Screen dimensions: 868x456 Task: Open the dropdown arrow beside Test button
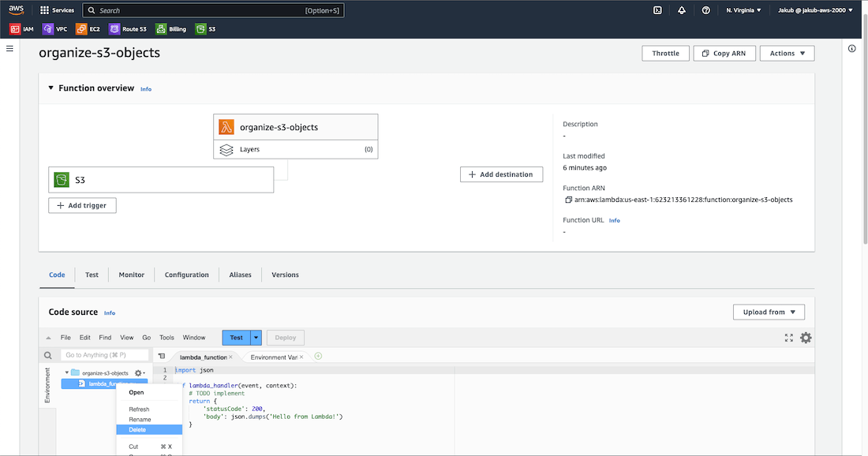pos(256,338)
